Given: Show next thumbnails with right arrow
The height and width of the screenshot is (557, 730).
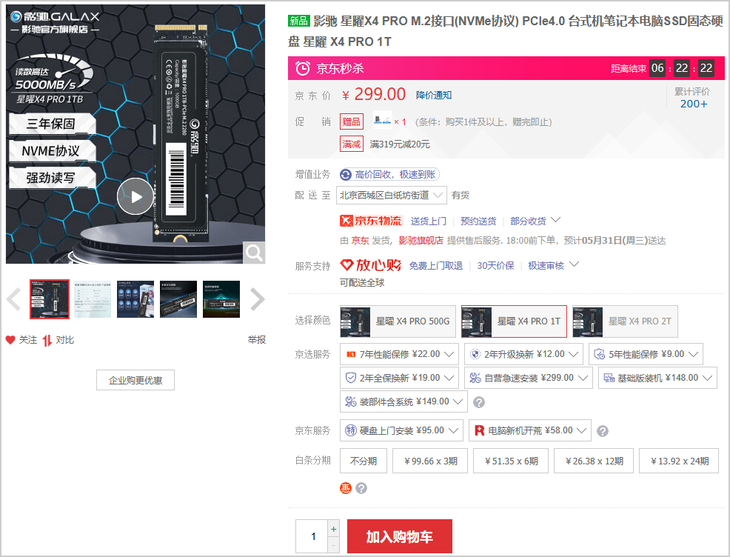Looking at the screenshot, I should [x=257, y=299].
